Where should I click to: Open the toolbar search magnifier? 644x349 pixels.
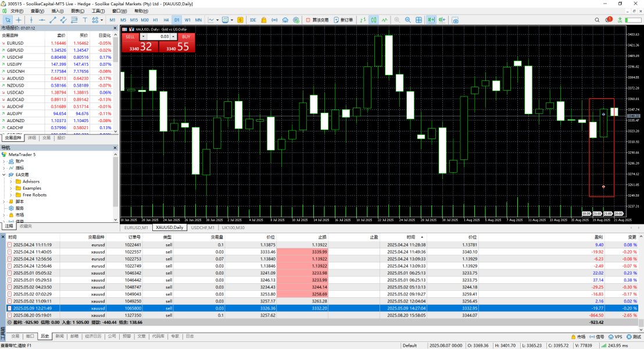coord(597,20)
